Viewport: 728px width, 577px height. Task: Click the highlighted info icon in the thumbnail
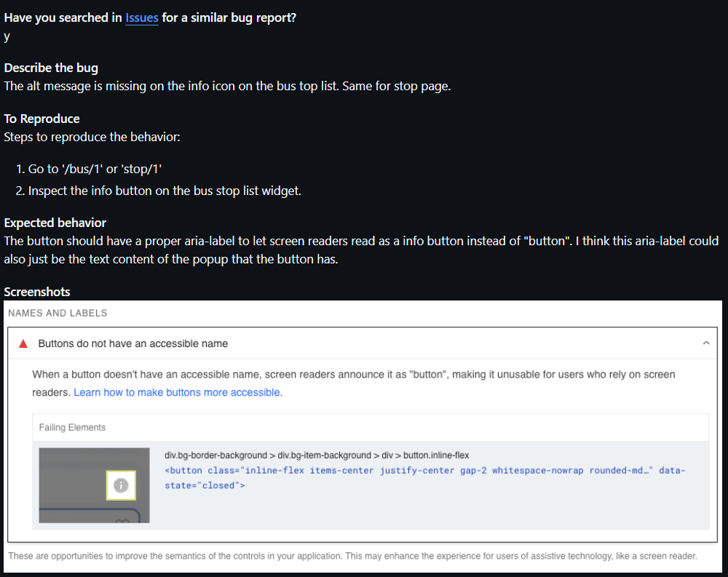pyautogui.click(x=121, y=485)
